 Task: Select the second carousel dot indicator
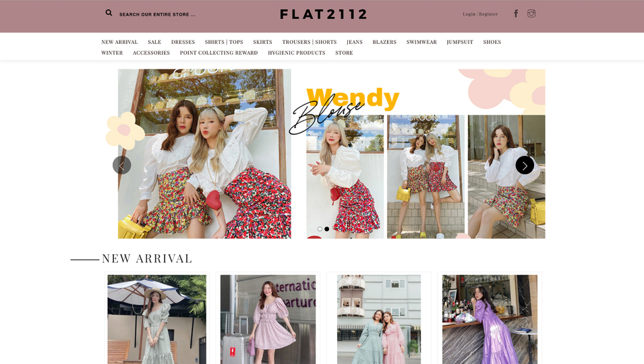click(327, 229)
